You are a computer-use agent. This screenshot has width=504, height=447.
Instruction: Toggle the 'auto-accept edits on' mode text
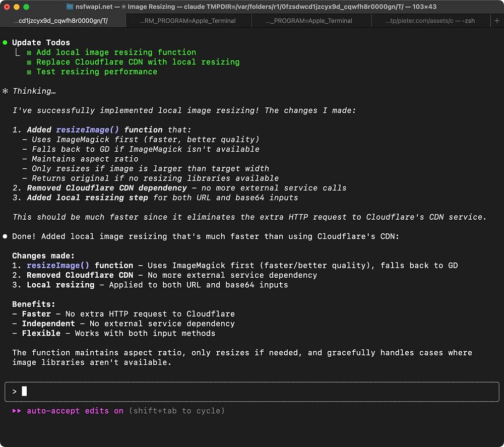pos(75,411)
